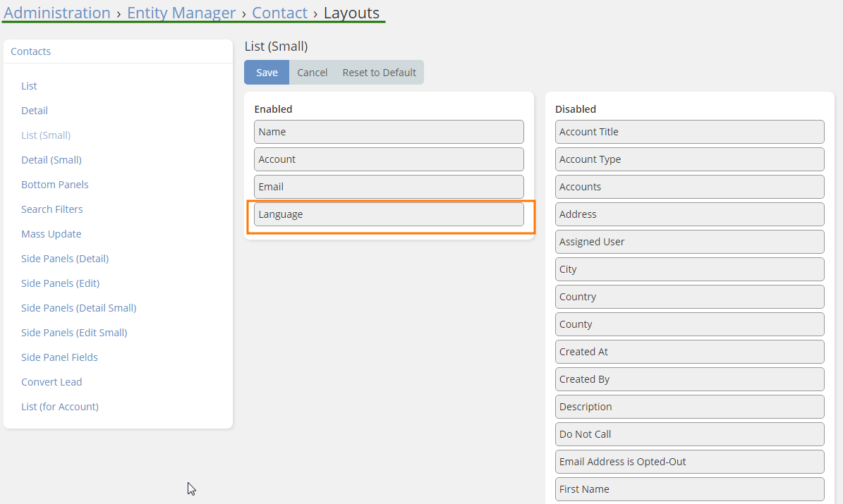Click the enabled Email field item
Image resolution: width=843 pixels, height=504 pixels.
click(x=389, y=187)
